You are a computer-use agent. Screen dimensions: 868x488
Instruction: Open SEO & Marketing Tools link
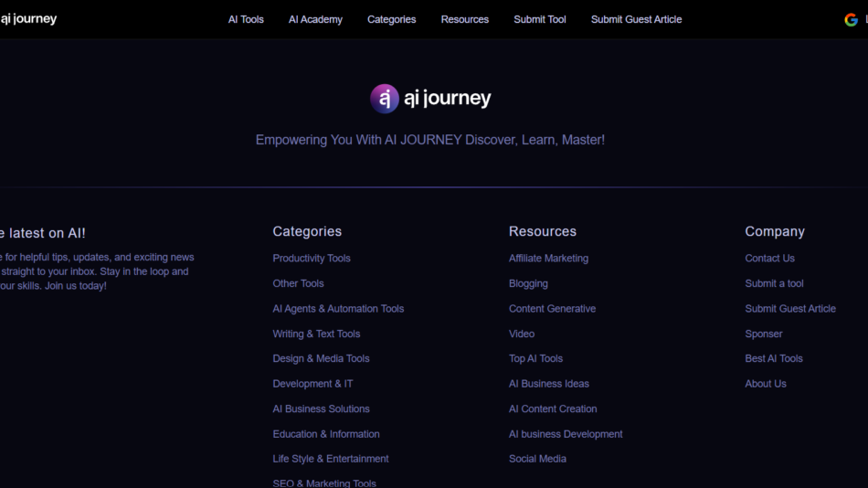click(x=324, y=483)
